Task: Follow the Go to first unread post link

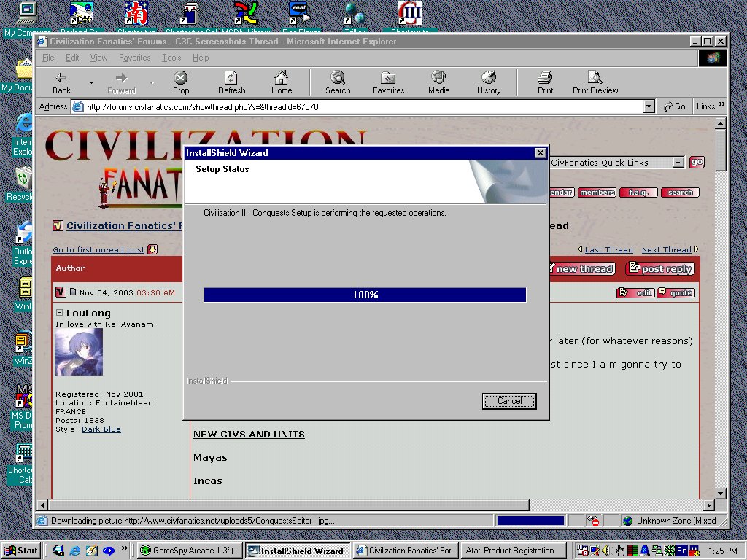Action: [98, 249]
